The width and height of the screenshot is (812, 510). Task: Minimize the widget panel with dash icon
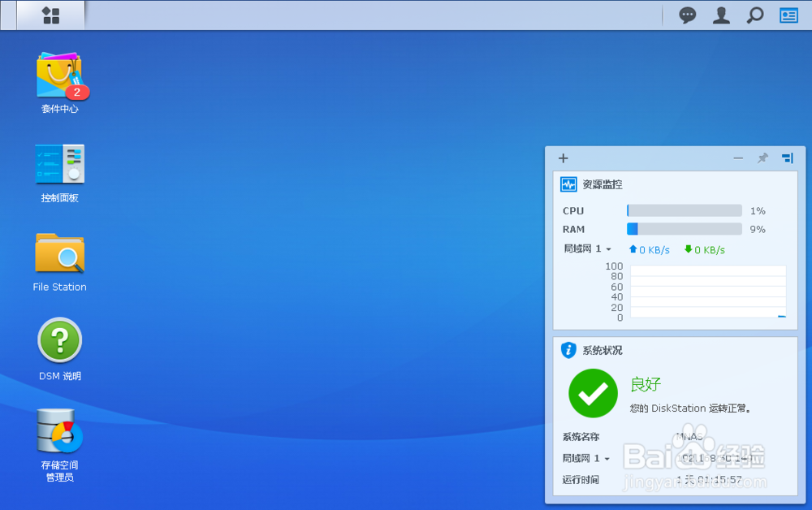tap(738, 158)
